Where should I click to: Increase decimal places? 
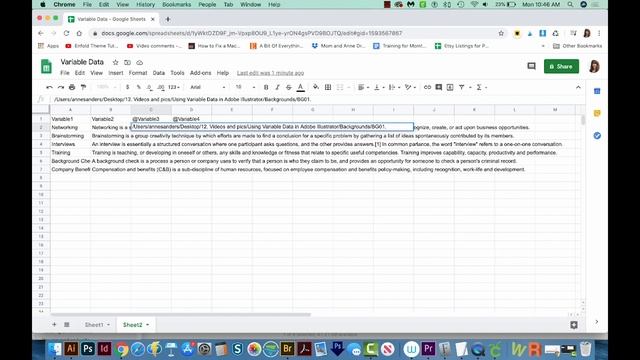click(161, 87)
